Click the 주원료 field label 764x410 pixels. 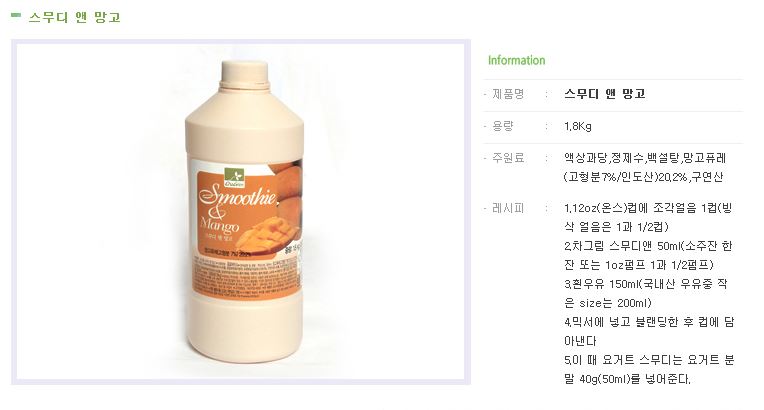point(508,158)
